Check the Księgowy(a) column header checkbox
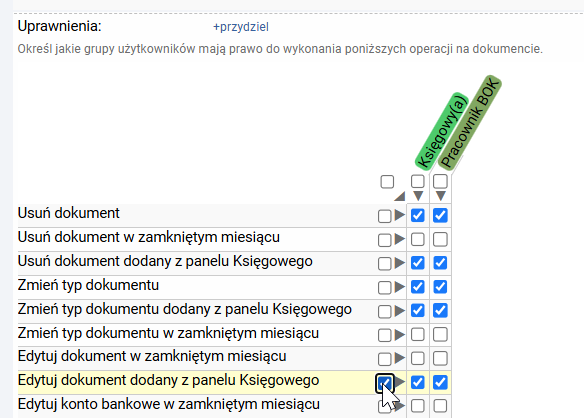Screen dimensions: 584x418 (x=418, y=181)
